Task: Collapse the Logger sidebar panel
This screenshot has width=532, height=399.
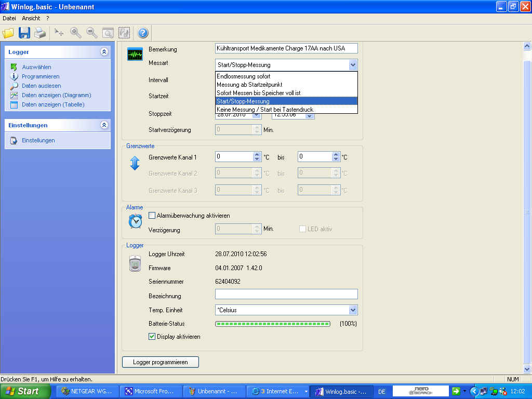Action: [x=104, y=51]
